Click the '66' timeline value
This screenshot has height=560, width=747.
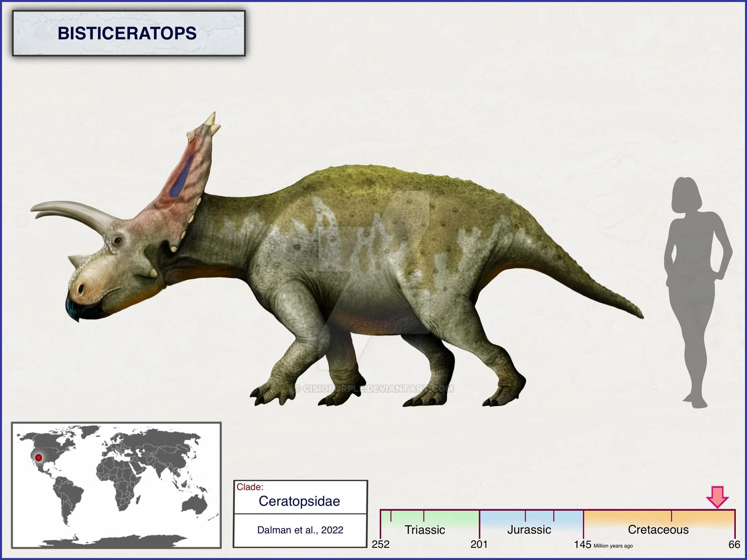tap(734, 544)
